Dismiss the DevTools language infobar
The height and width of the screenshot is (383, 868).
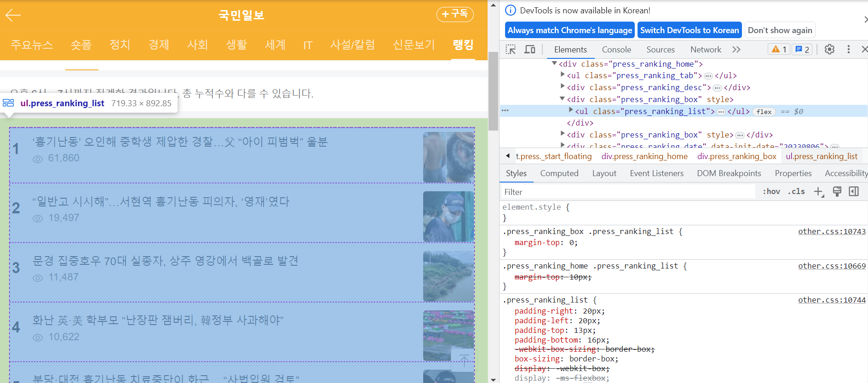pos(865,20)
